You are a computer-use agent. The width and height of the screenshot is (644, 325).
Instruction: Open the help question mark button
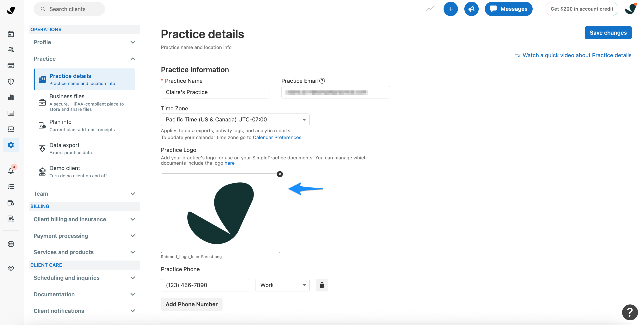[630, 312]
